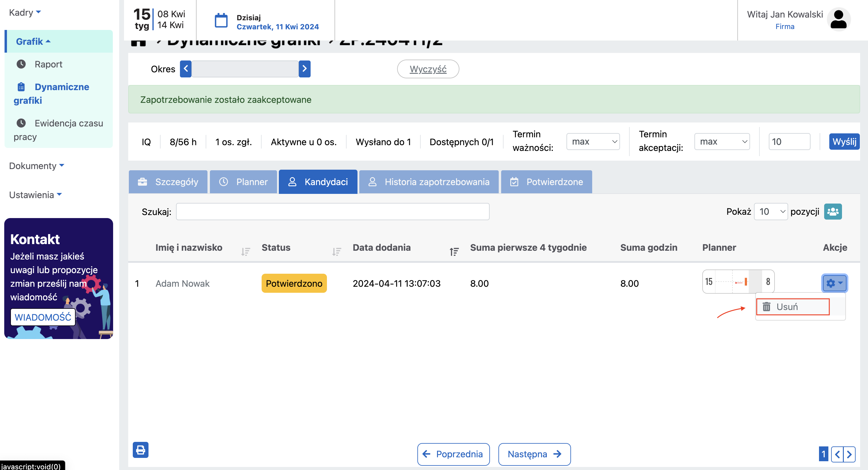Image resolution: width=868 pixels, height=470 pixels.
Task: Click the number field showing 10
Action: 789,142
